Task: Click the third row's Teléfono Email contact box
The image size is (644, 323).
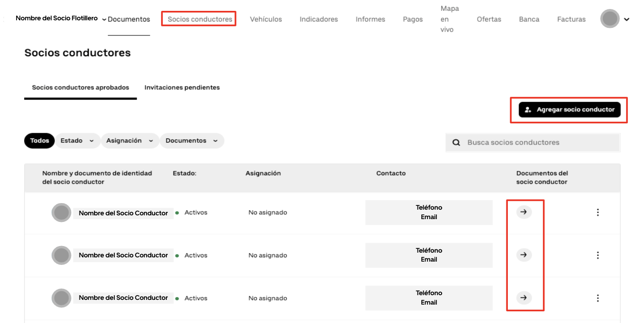Action: click(429, 297)
